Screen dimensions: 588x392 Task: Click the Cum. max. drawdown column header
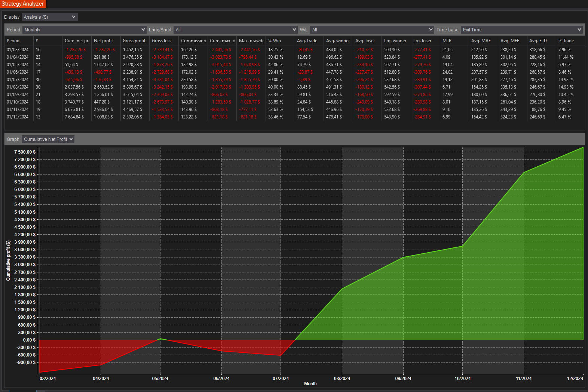[222, 41]
